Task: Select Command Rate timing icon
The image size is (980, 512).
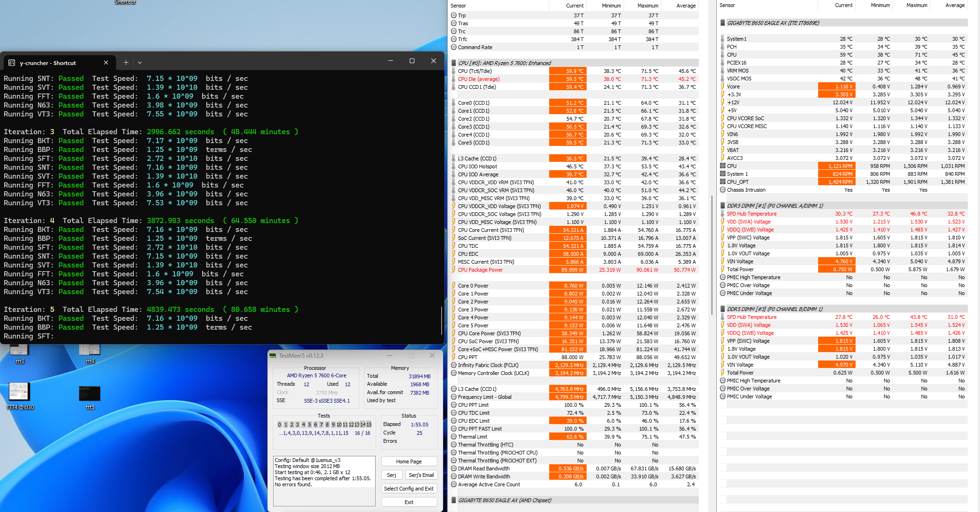Action: click(454, 47)
